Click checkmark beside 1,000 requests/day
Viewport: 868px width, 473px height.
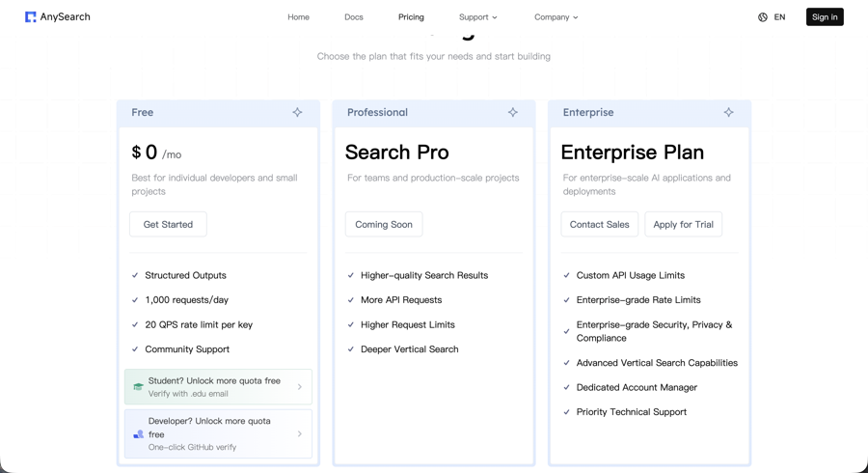click(x=135, y=299)
